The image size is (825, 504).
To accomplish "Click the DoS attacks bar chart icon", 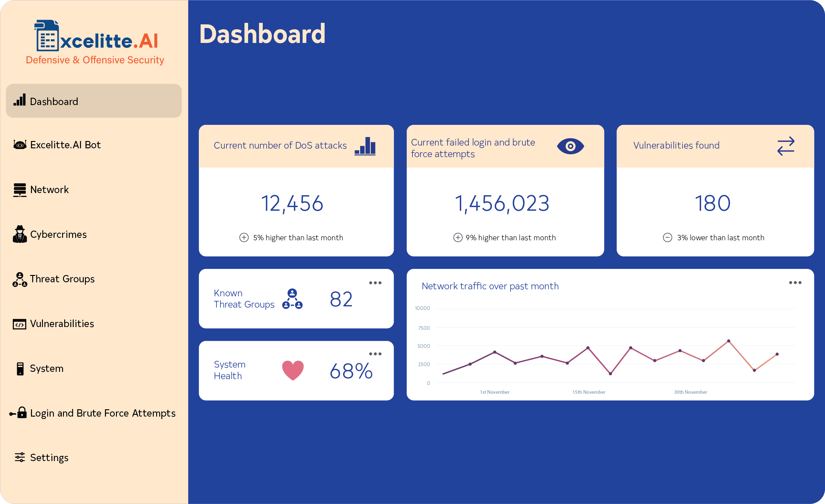I will tap(367, 146).
